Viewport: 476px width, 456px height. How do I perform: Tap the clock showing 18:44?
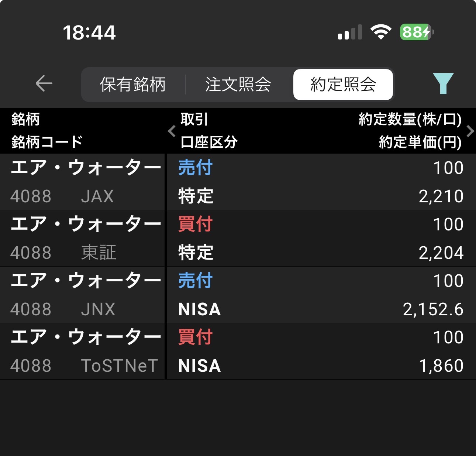89,32
